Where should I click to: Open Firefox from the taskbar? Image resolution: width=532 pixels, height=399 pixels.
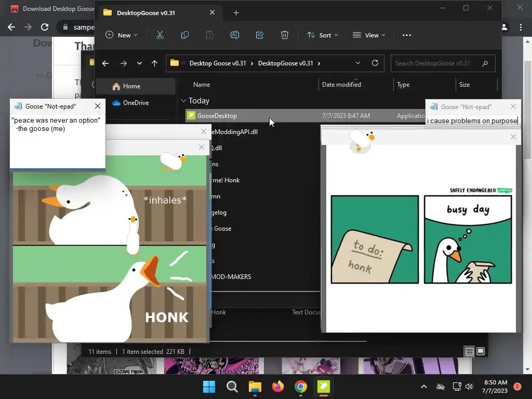point(278,387)
